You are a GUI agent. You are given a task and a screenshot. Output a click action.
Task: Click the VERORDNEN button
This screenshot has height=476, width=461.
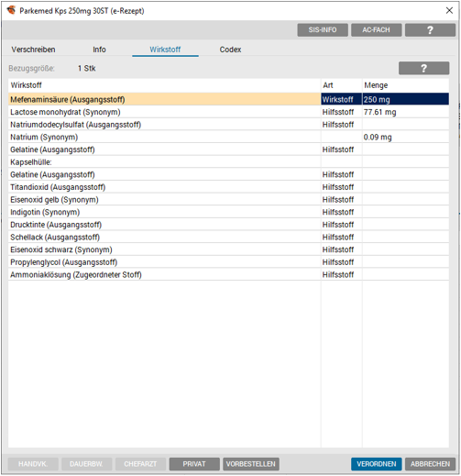point(377,464)
